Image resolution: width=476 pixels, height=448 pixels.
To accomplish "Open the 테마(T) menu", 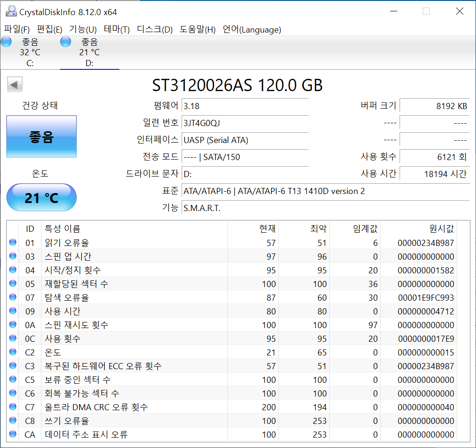I will [117, 29].
